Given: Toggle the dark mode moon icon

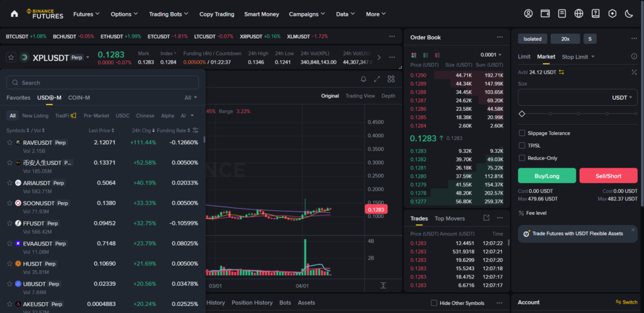Looking at the screenshot, I should tap(629, 14).
